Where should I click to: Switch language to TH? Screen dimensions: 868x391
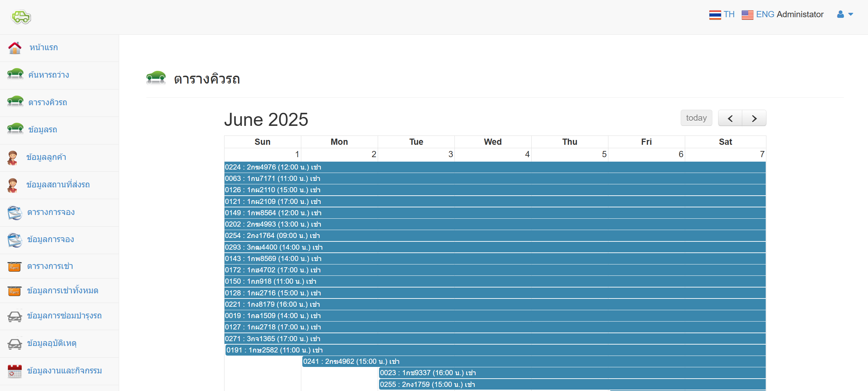tap(729, 14)
